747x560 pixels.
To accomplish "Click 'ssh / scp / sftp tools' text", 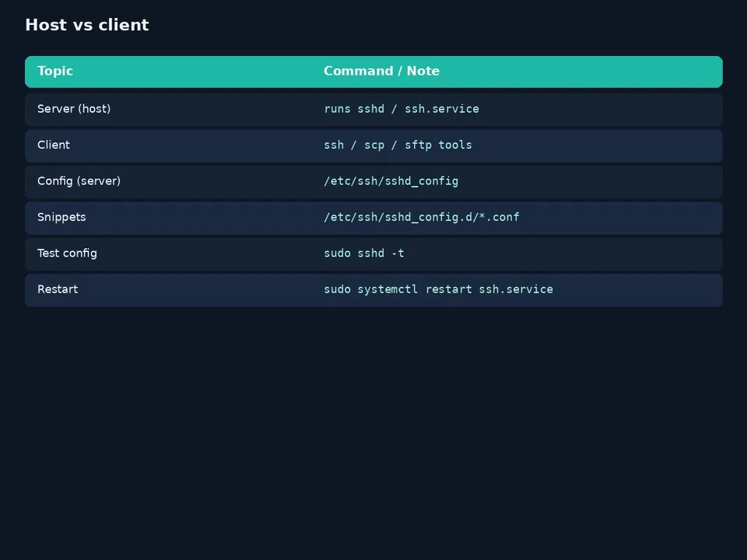I will click(398, 145).
